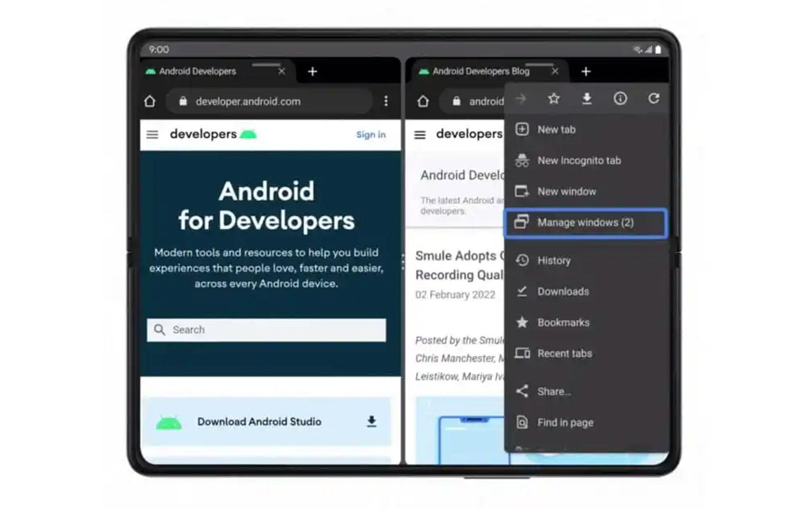The height and width of the screenshot is (509, 812).
Task: Click the download arrow beside Download Android Studio
Action: [x=371, y=421]
